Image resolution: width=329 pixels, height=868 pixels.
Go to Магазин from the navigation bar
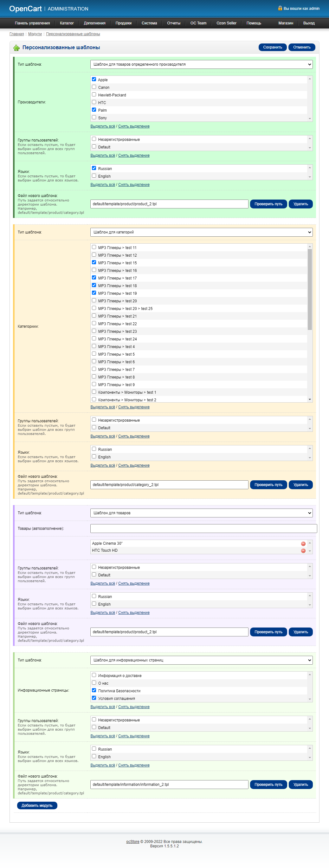[x=286, y=23]
